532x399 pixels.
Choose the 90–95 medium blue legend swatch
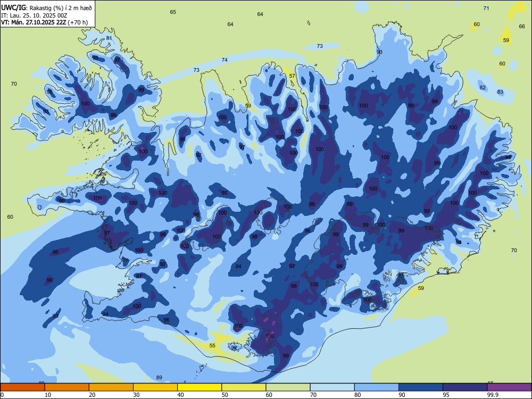click(x=421, y=387)
